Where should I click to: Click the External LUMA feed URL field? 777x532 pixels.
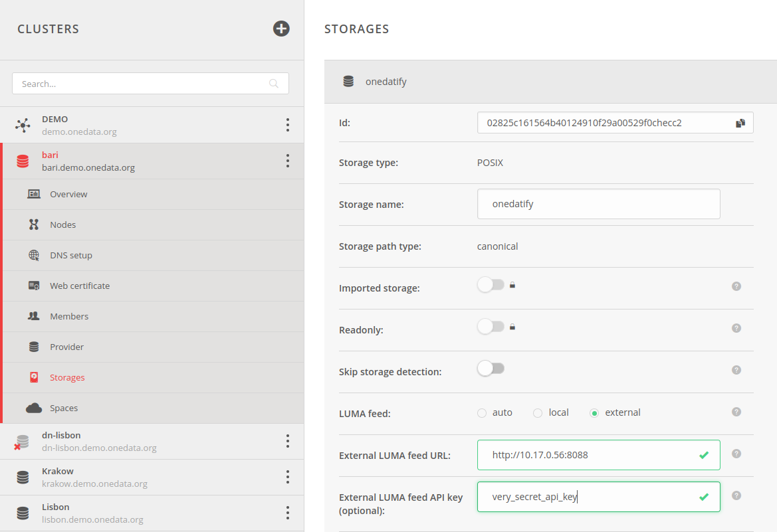point(599,455)
